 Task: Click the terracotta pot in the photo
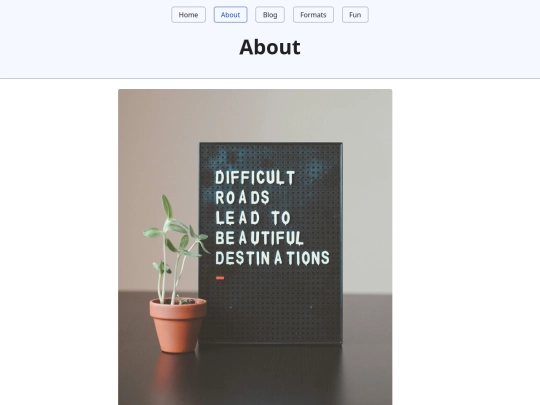point(178,325)
